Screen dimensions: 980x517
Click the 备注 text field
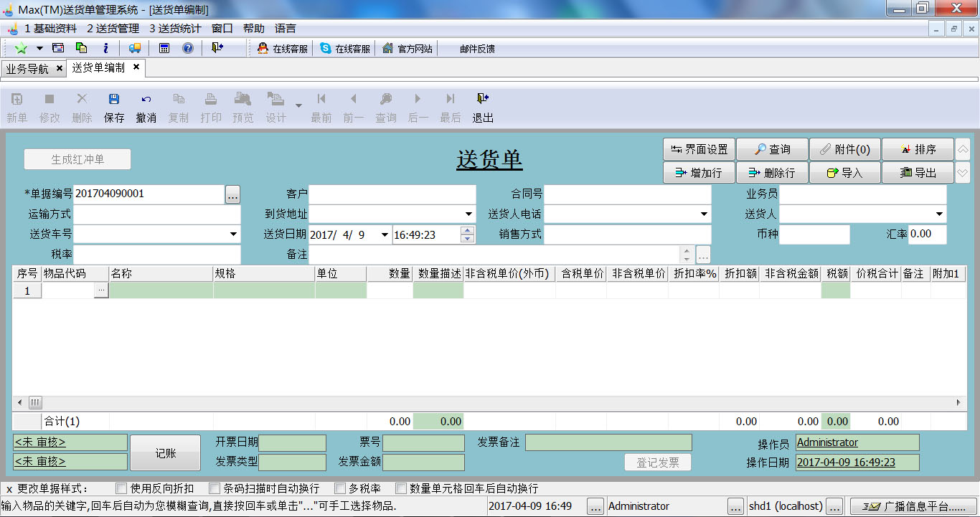(x=495, y=254)
